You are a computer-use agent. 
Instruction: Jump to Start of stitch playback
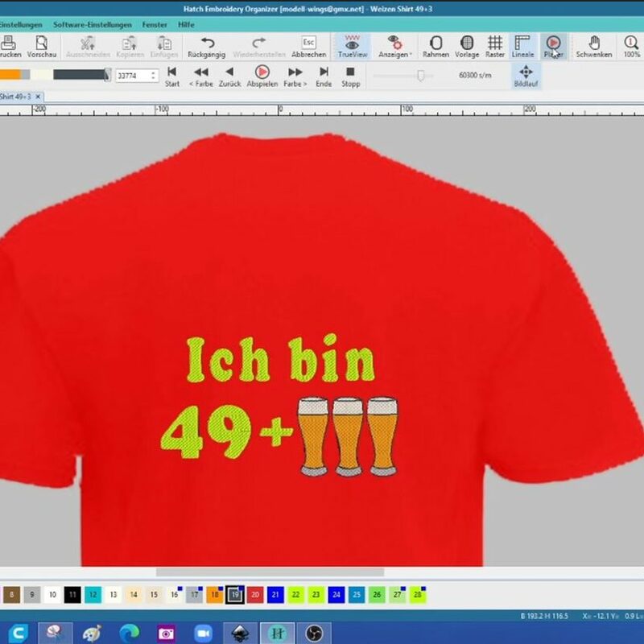(172, 73)
